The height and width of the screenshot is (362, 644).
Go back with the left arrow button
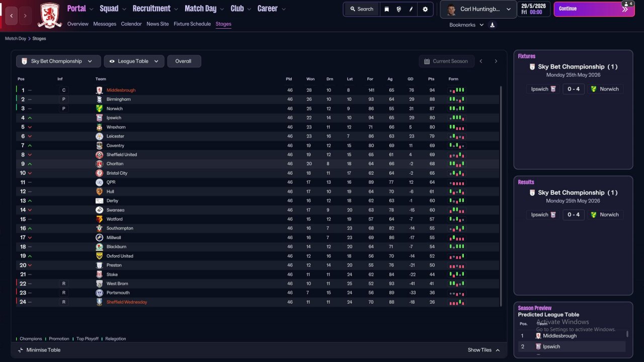(x=12, y=16)
